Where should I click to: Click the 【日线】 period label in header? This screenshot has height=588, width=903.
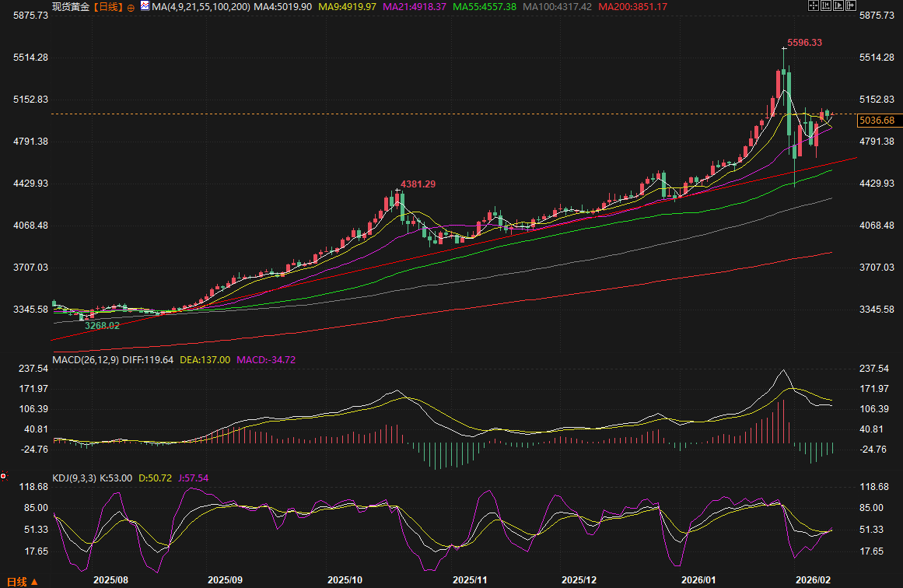tap(108, 6)
